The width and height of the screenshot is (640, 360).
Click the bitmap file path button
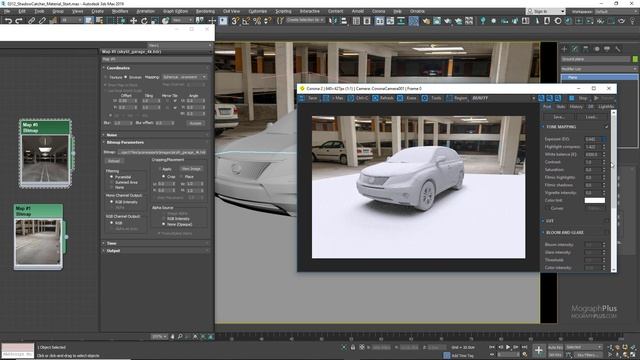pyautogui.click(x=162, y=152)
